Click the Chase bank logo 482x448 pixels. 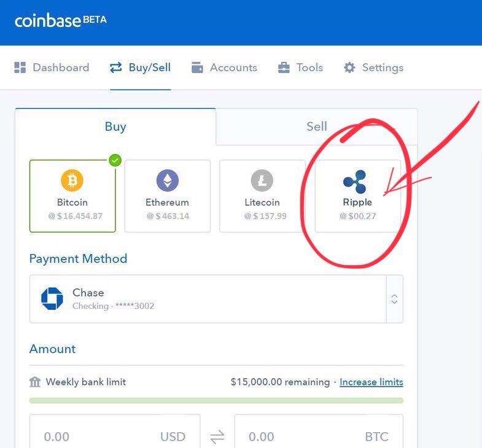coord(52,299)
